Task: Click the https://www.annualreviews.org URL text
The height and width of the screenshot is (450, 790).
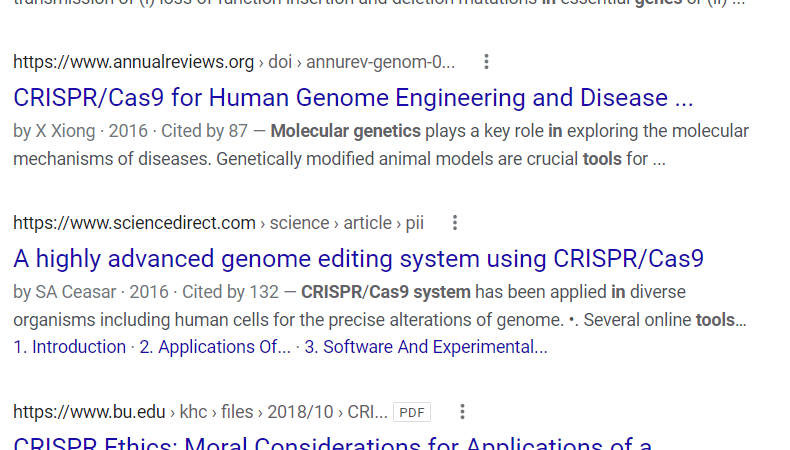Action: tap(134, 62)
